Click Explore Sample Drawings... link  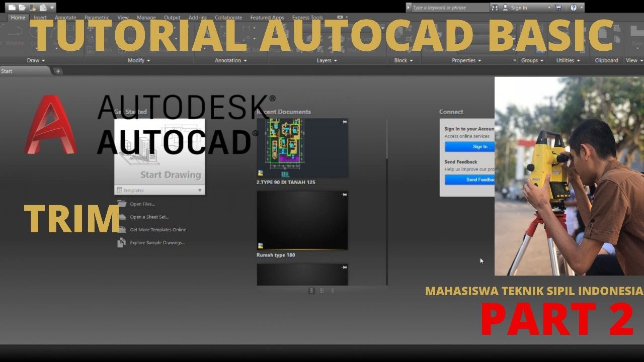(x=157, y=243)
